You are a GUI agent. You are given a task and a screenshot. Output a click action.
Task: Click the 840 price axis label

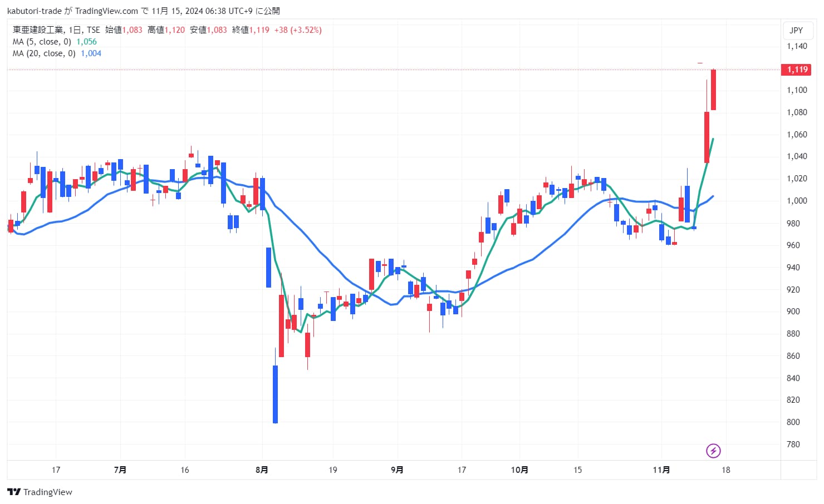[x=793, y=378]
